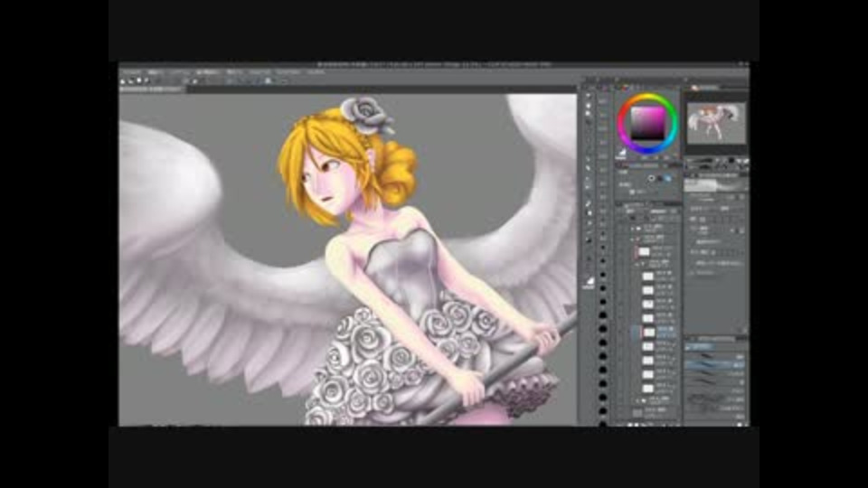
Task: Open the second menu (Edit) in menu bar
Action: (156, 72)
